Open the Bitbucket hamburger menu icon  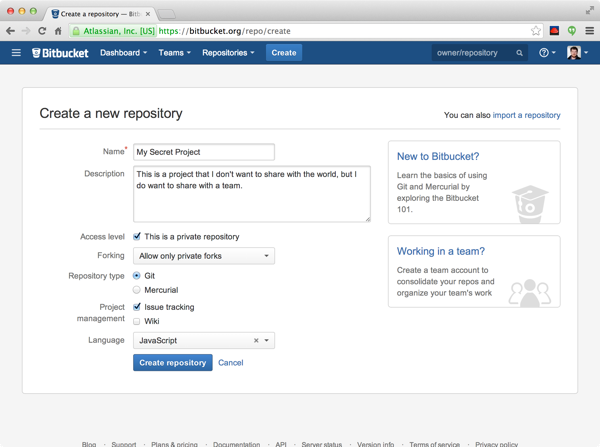16,53
